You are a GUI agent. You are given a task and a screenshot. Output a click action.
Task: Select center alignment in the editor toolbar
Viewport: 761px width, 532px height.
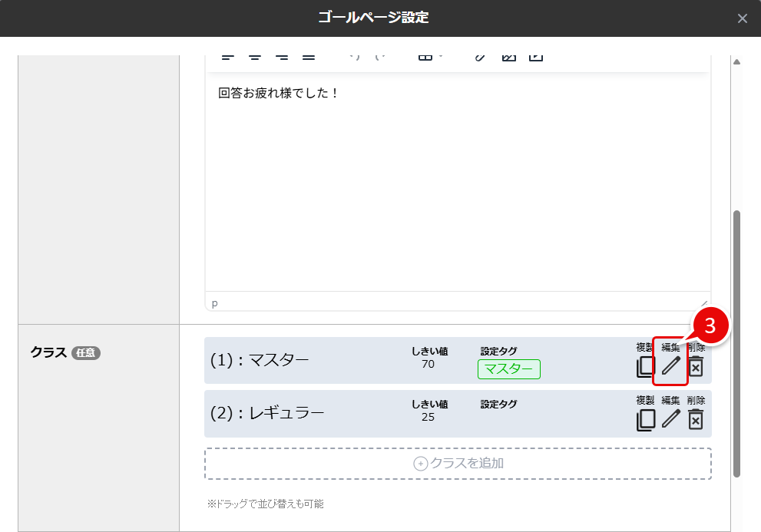pos(254,56)
